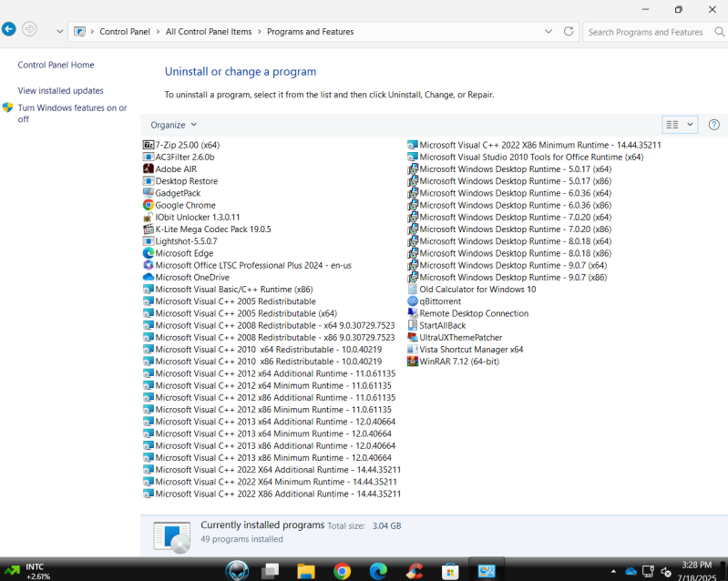Open the view options dropdown arrow
Screen dimensions: 728x581
[690, 125]
